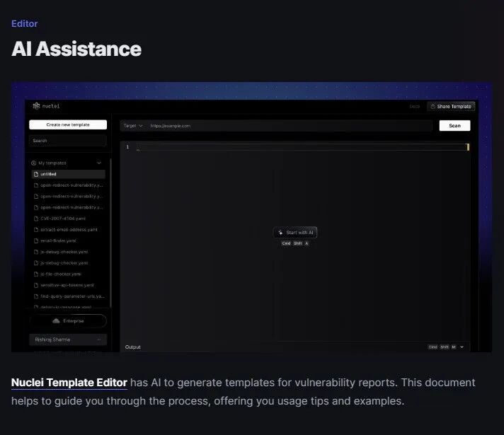Image resolution: width=504 pixels, height=435 pixels.
Task: Click the Output panel label
Action: pyautogui.click(x=133, y=347)
